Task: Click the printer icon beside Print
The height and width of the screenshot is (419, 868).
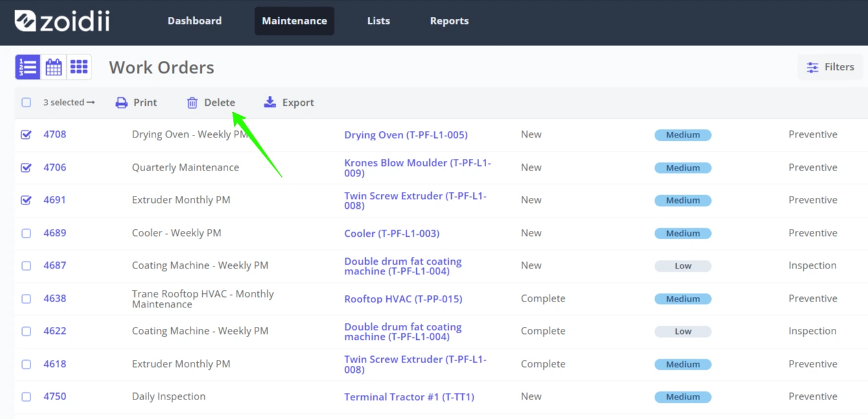Action: pyautogui.click(x=121, y=102)
